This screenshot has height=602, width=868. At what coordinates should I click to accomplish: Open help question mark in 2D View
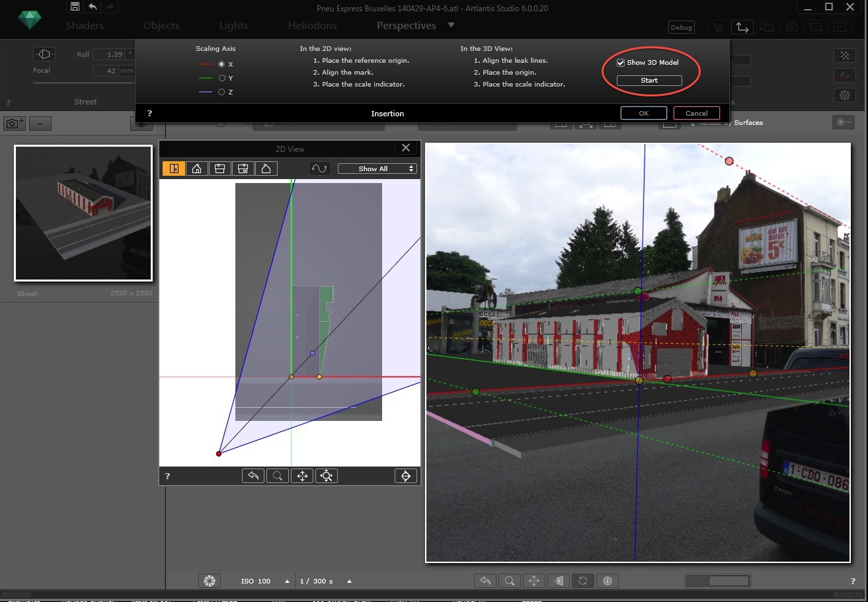click(x=167, y=476)
